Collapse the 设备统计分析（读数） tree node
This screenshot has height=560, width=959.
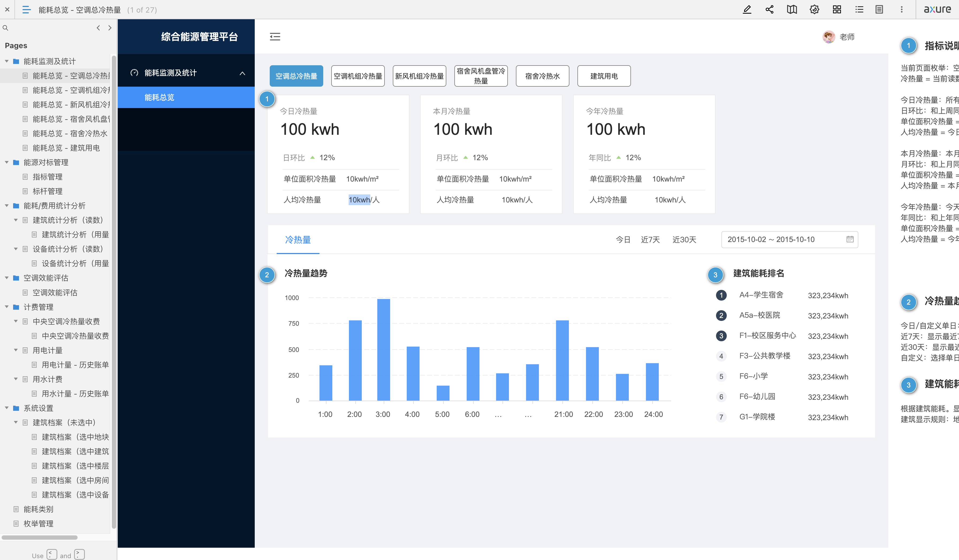(16, 249)
